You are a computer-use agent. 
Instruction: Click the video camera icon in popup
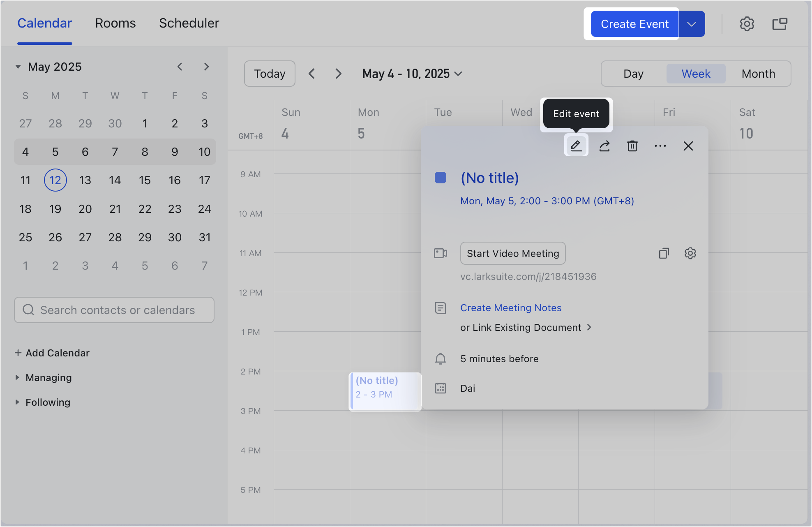[441, 253]
